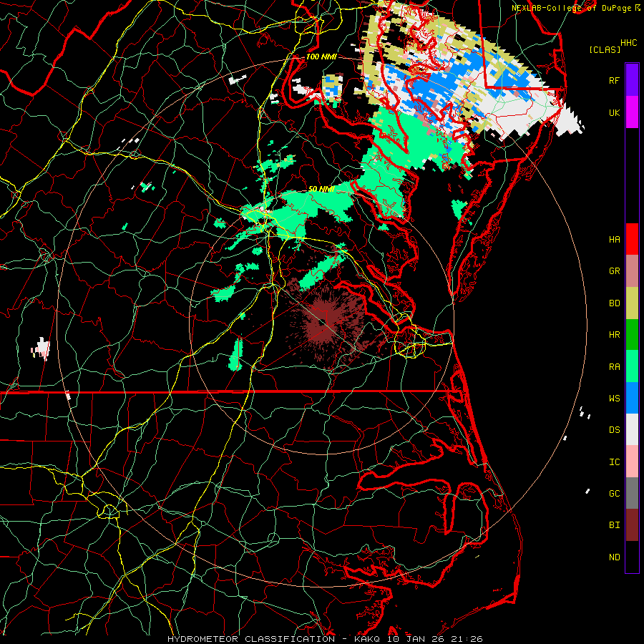
Task: Click the UK legend label
Action: coord(614,112)
